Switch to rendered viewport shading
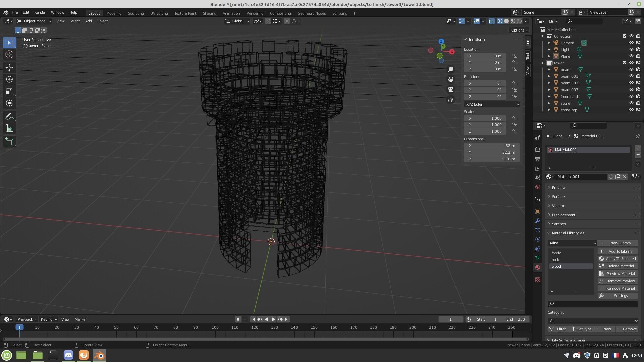Viewport: 644px width, 362px height. (x=519, y=21)
